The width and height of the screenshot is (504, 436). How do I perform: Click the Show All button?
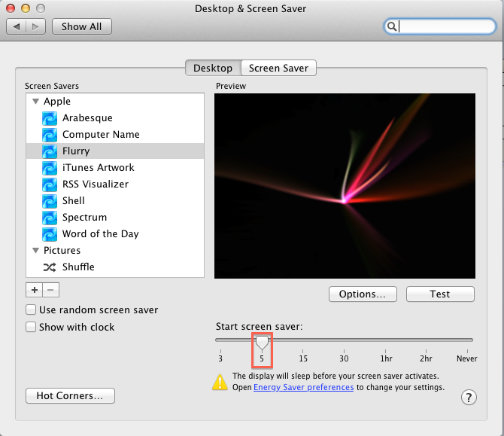point(82,26)
